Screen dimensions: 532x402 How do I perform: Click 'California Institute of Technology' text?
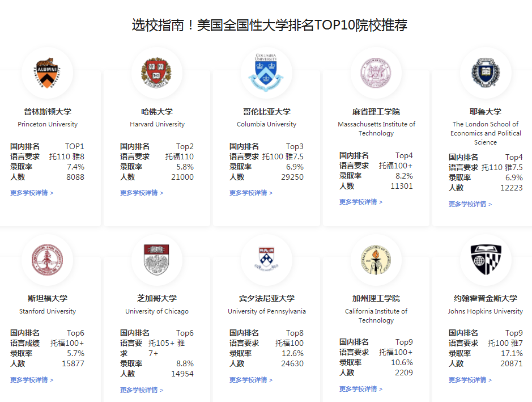point(376,316)
